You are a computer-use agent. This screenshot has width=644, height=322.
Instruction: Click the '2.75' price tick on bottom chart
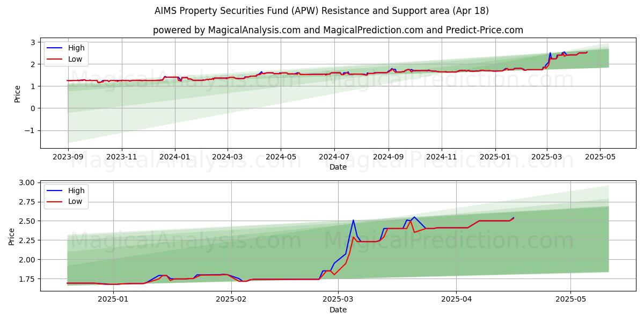click(x=27, y=202)
